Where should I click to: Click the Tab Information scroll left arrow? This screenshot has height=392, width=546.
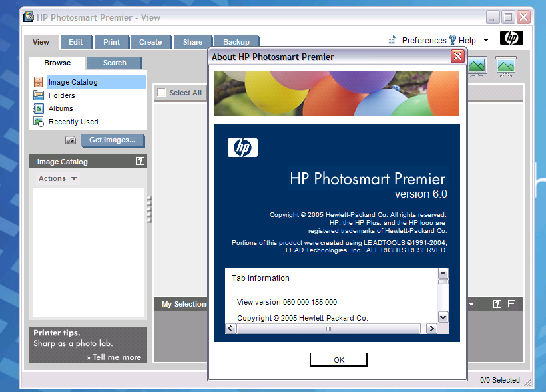pyautogui.click(x=230, y=329)
